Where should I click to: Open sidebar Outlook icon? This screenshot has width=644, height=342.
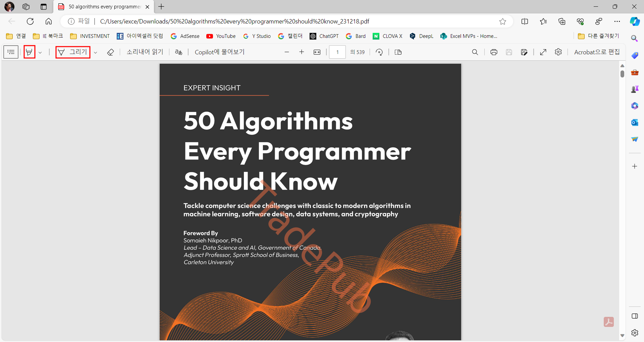click(x=635, y=122)
